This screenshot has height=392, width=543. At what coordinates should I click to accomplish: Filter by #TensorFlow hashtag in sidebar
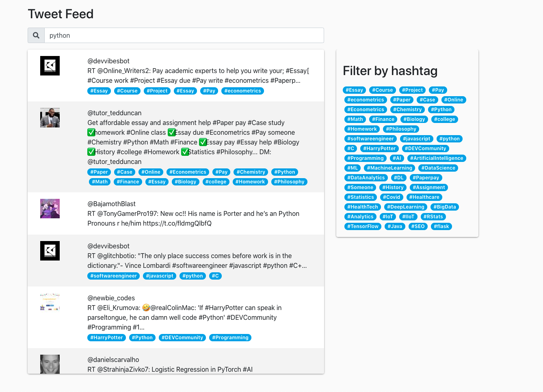[x=363, y=226]
